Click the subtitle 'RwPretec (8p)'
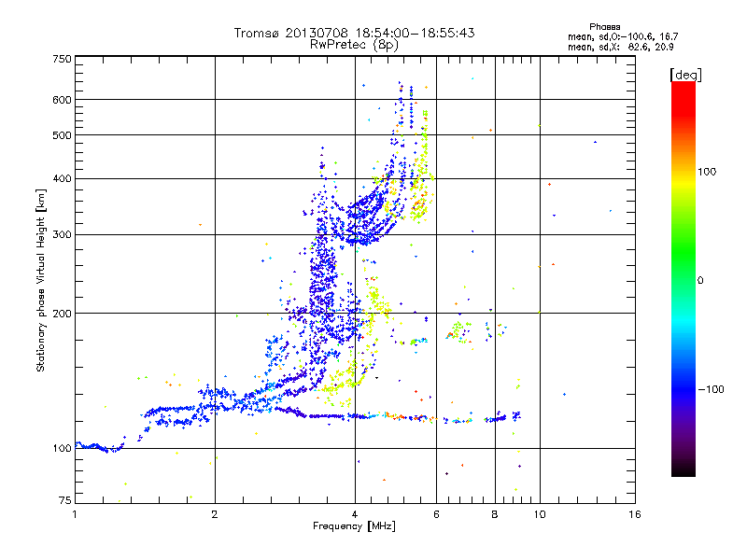The width and height of the screenshot is (747, 560). [354, 45]
